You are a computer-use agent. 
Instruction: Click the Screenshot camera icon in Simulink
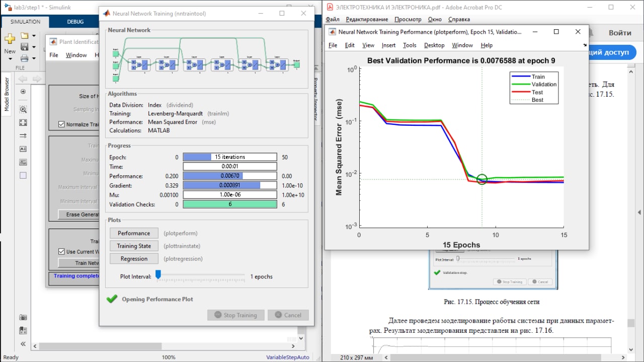[23, 318]
